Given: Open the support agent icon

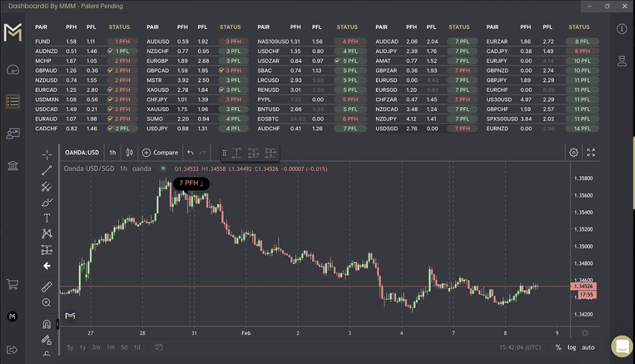Looking at the screenshot, I should 622,61.
